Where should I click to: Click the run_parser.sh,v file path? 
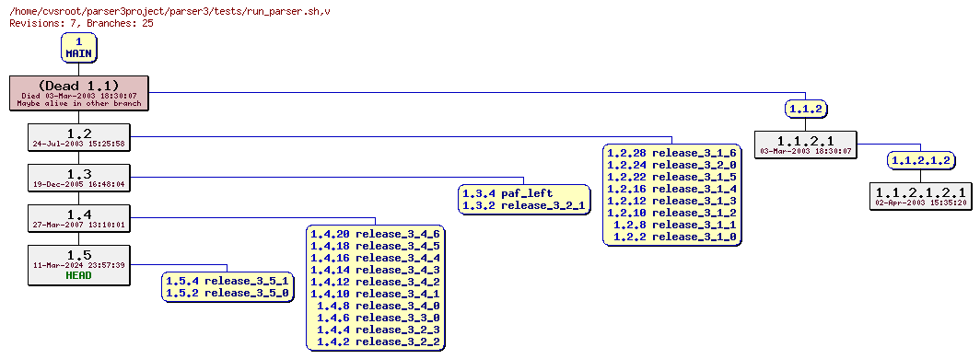pyautogui.click(x=170, y=12)
